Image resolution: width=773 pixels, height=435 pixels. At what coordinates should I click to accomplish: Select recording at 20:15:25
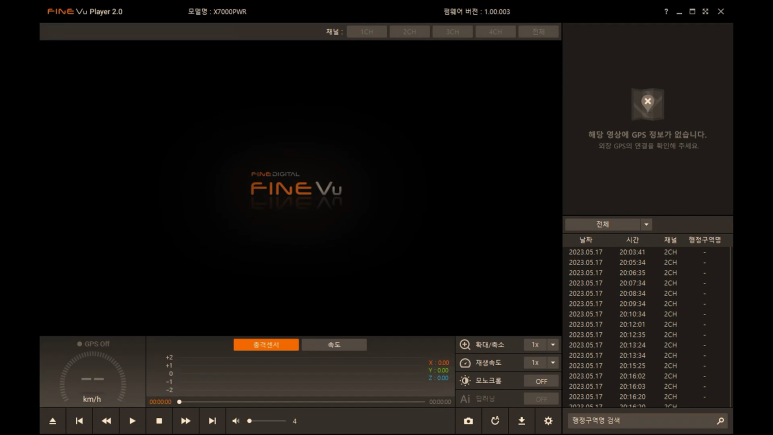click(646, 365)
